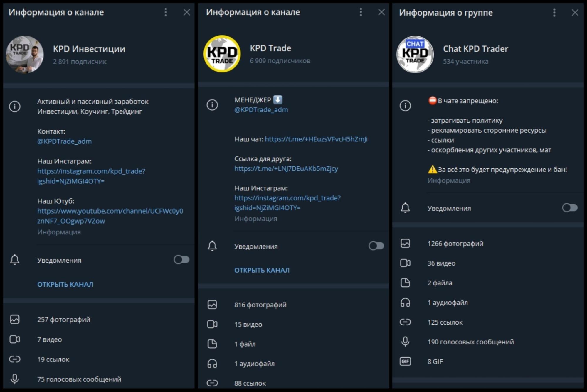
Task: Click GIF icon beside 8 GIF
Action: pyautogui.click(x=405, y=361)
